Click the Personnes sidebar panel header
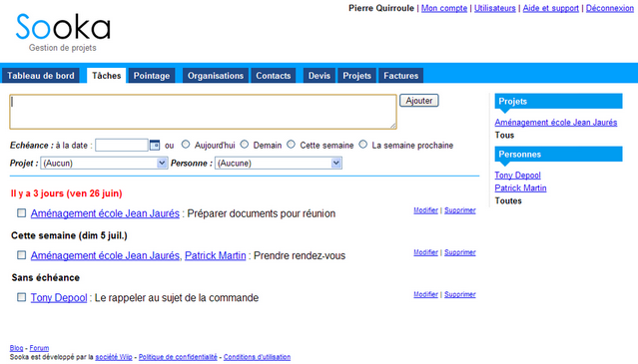The image size is (638, 364). point(558,154)
